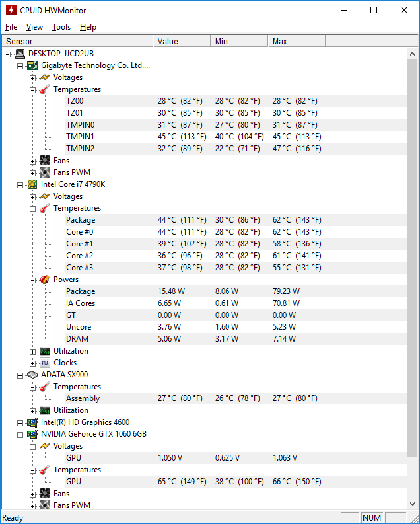
Task: Click the NUM indicator in status bar
Action: 372,517
